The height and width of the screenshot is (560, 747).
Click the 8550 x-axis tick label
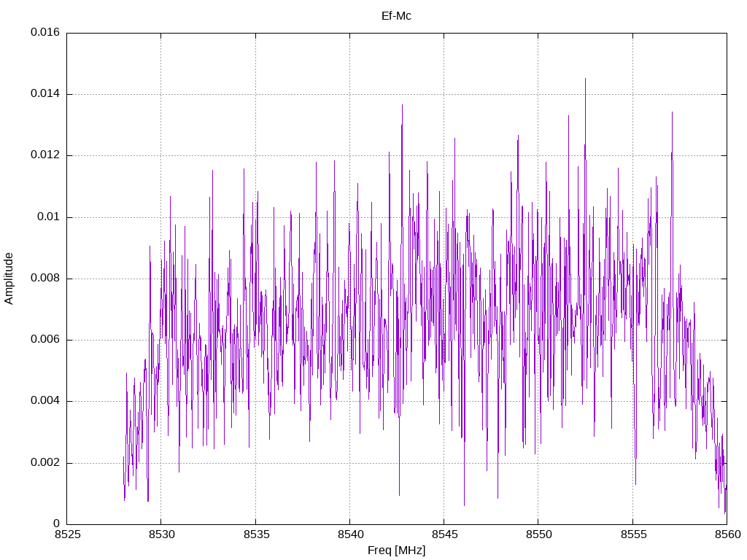[x=538, y=534]
